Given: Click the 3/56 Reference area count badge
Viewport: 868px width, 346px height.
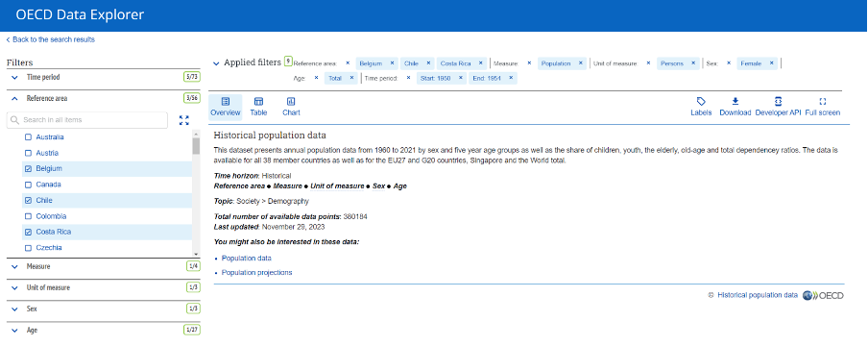Looking at the screenshot, I should 192,98.
